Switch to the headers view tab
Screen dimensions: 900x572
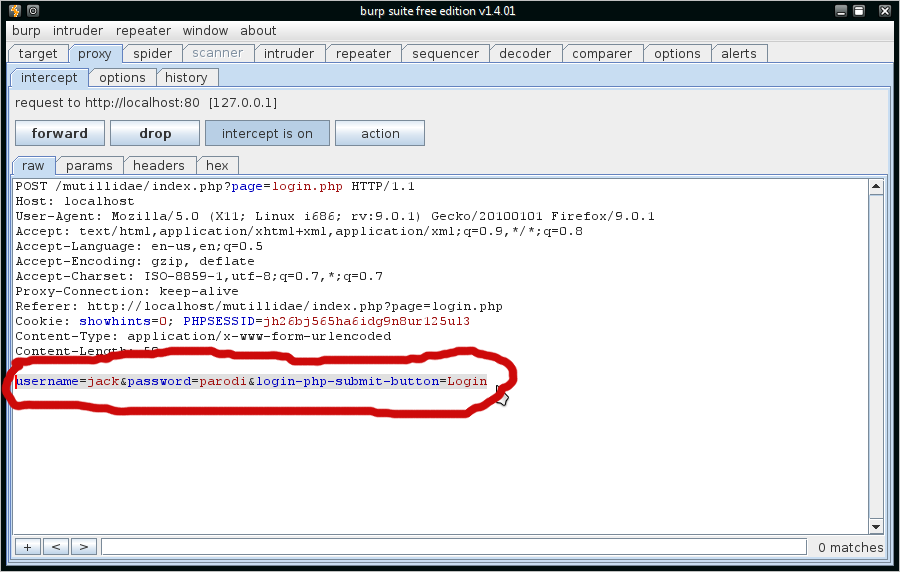(159, 165)
